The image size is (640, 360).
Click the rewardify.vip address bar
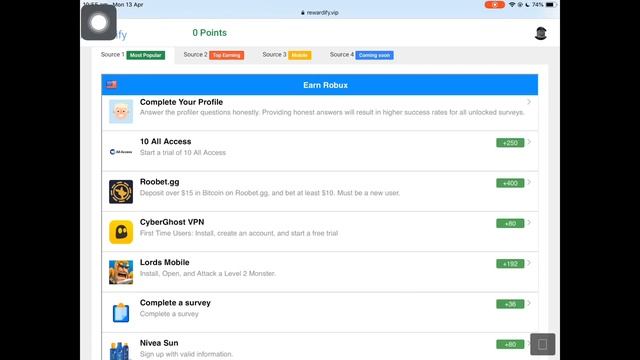pos(320,13)
